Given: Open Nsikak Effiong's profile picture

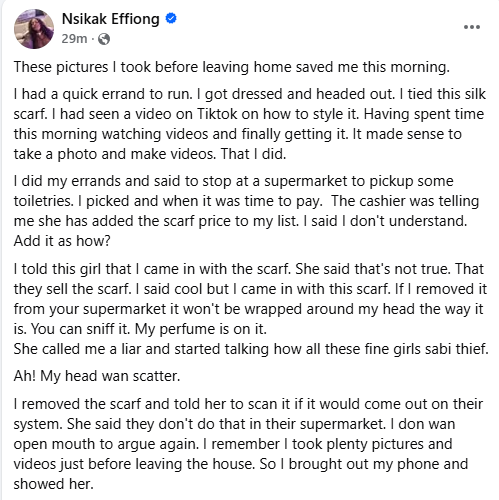Looking at the screenshot, I should [x=34, y=29].
